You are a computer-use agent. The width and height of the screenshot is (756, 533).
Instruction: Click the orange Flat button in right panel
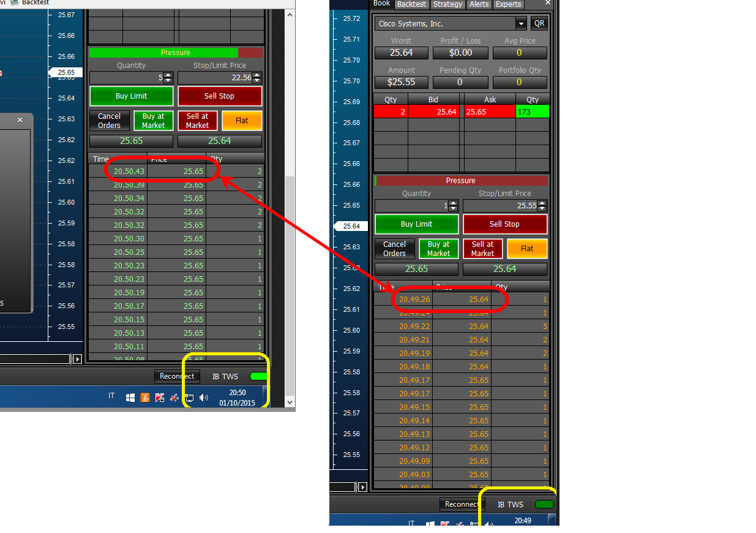(527, 249)
